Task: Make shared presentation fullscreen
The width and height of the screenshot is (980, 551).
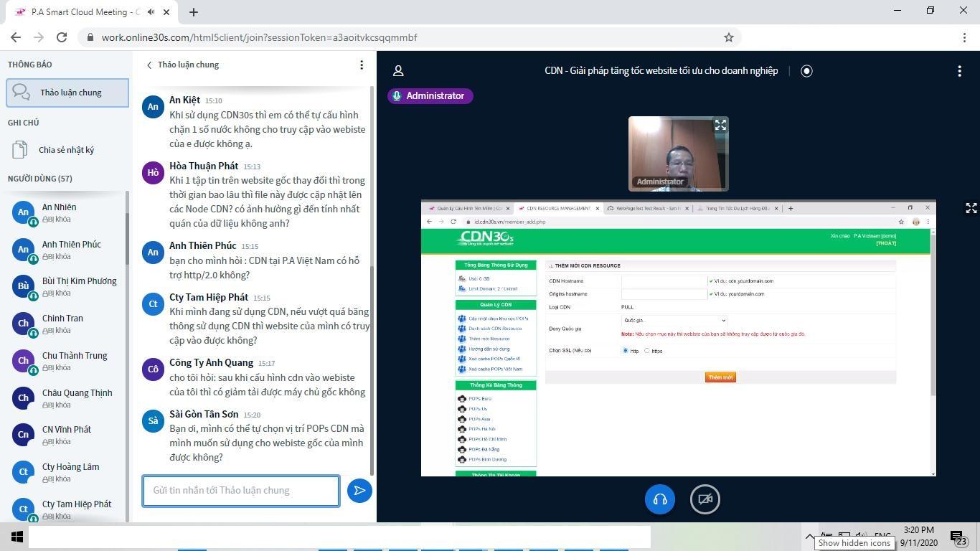Action: (971, 208)
